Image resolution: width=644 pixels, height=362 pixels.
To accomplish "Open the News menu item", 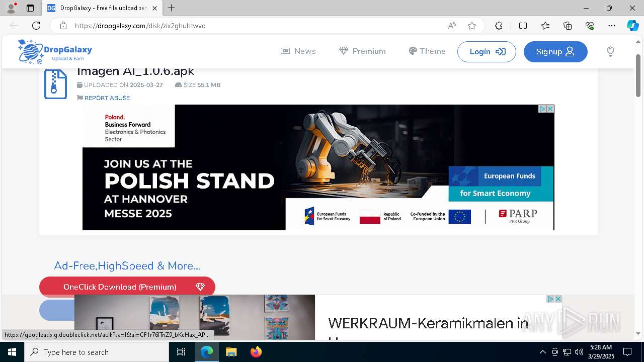I will coord(298,51).
